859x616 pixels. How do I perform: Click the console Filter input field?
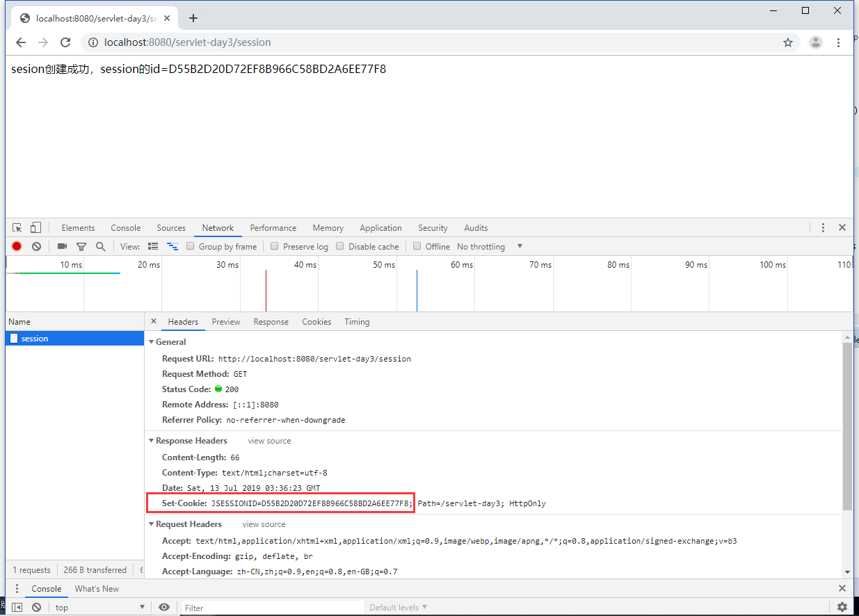click(273, 607)
